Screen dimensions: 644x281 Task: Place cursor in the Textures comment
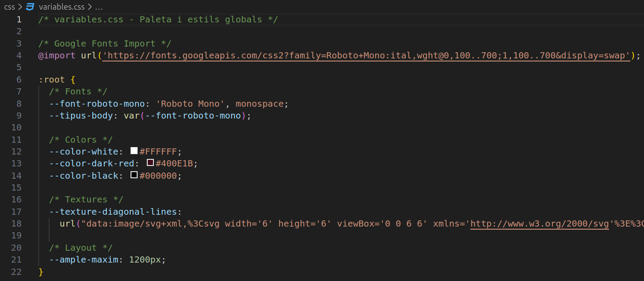[86, 199]
